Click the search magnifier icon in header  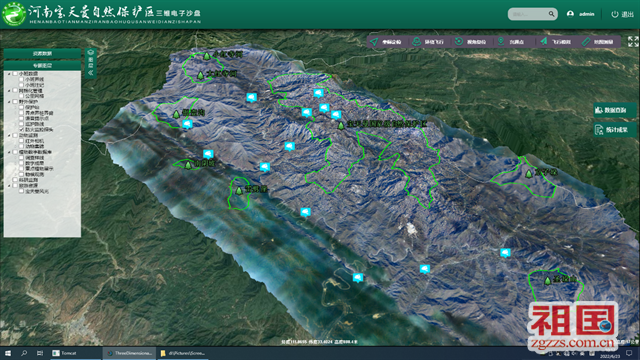tap(551, 14)
